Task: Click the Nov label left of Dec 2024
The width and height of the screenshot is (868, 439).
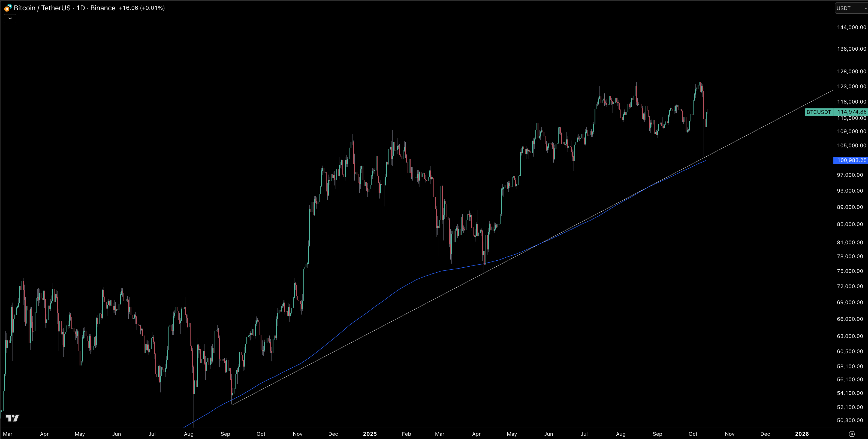Action: [x=297, y=434]
